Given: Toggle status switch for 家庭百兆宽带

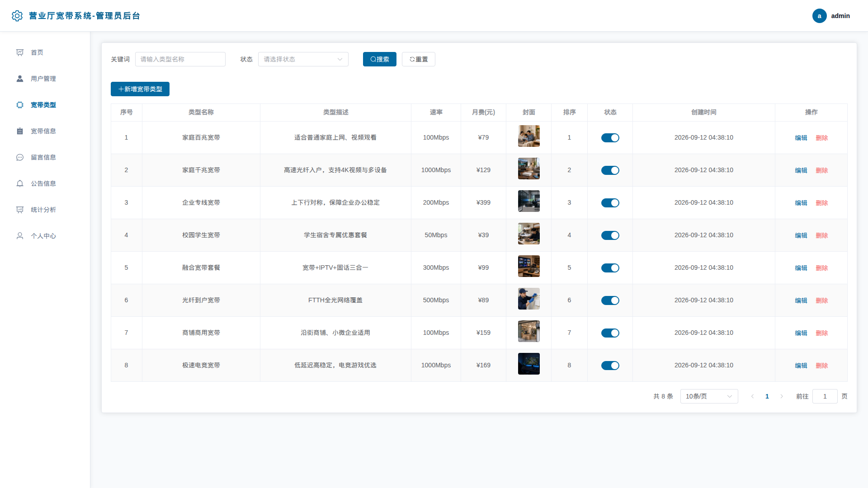Looking at the screenshot, I should (610, 138).
